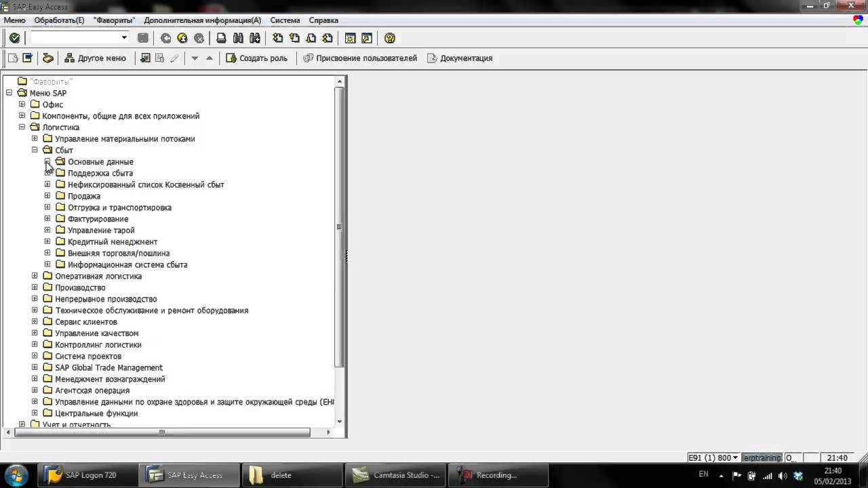The image size is (868, 488).
Task: Expand the Производство node
Action: 35,287
